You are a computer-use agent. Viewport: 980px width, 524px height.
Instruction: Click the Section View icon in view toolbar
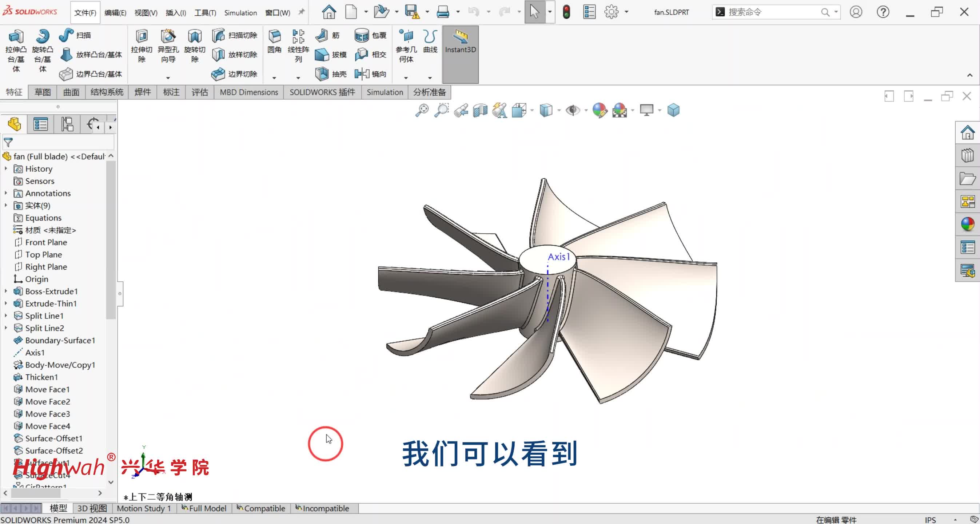coord(480,111)
